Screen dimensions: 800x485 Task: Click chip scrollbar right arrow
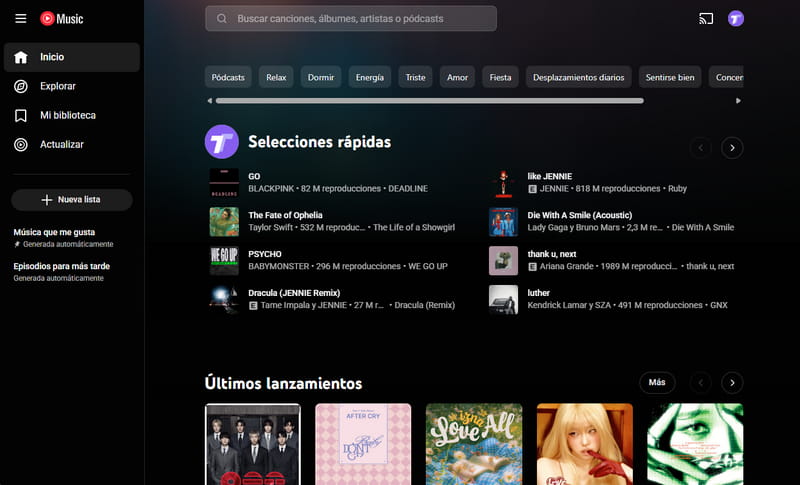click(738, 101)
